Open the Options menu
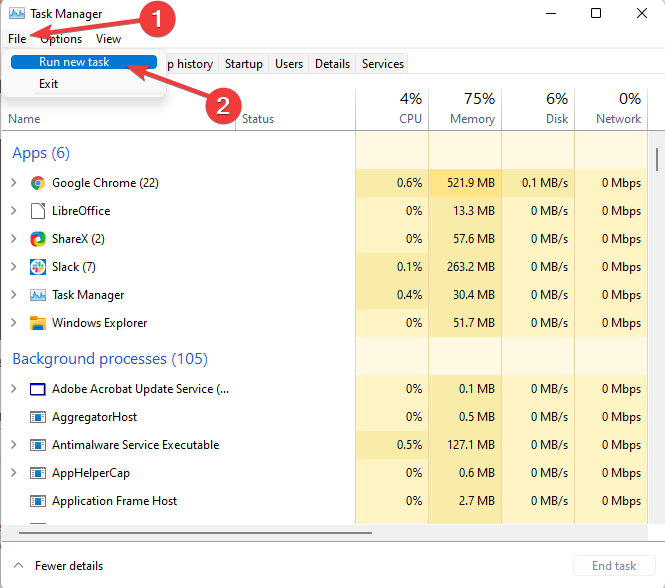The height and width of the screenshot is (588, 665). (x=61, y=39)
